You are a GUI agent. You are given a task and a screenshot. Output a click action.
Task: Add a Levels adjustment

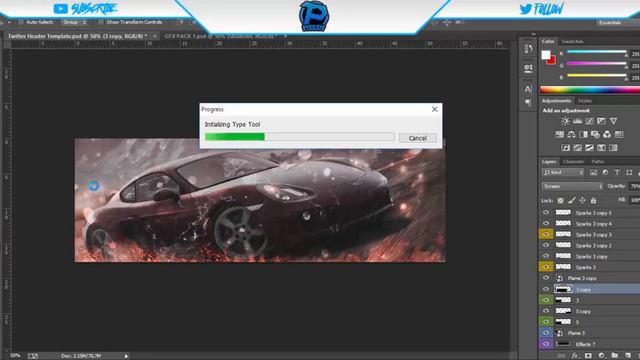point(577,121)
